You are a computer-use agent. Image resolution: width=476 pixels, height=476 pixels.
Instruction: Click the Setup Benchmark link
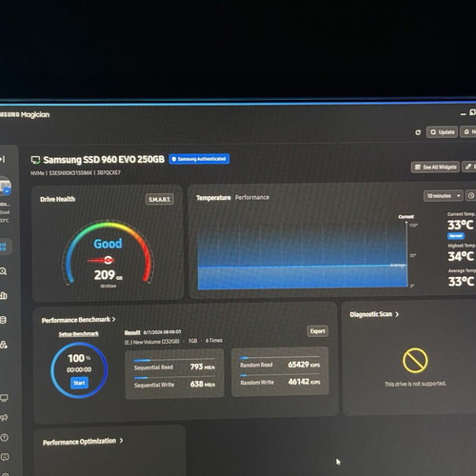tap(78, 334)
